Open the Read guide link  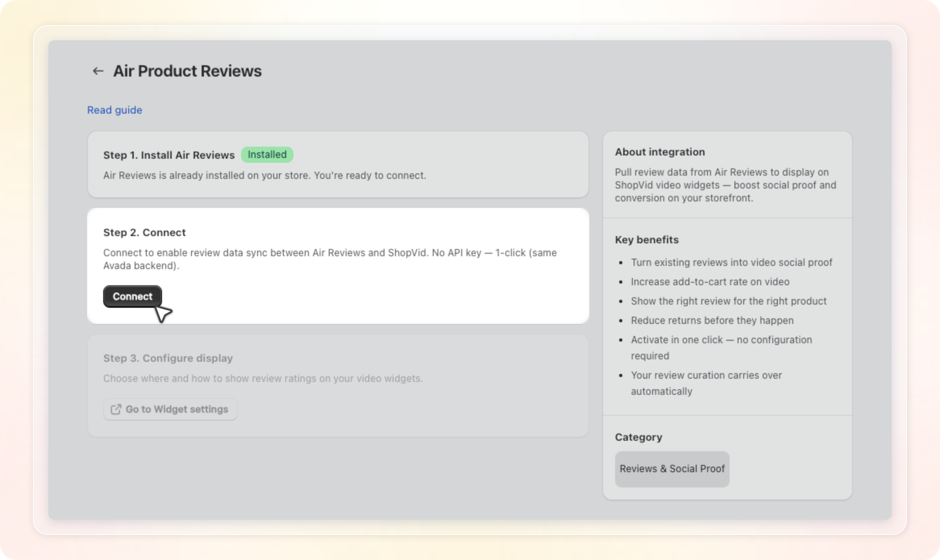click(114, 110)
